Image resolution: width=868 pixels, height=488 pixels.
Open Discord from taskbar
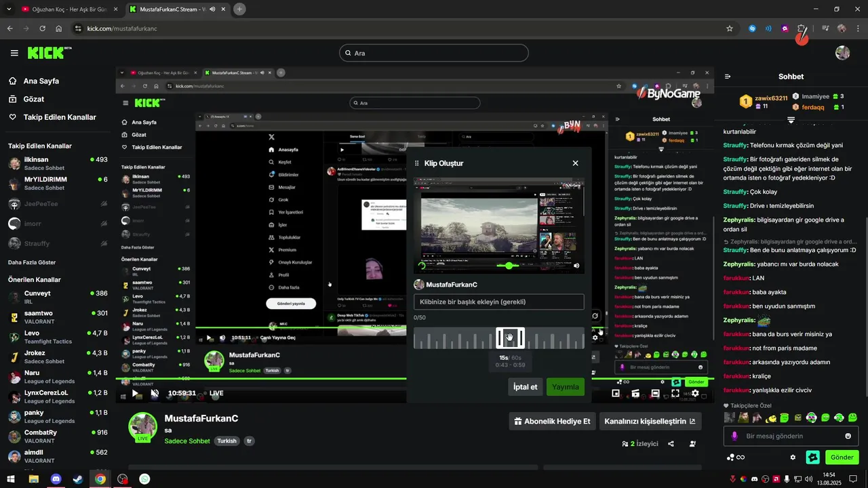(x=56, y=479)
